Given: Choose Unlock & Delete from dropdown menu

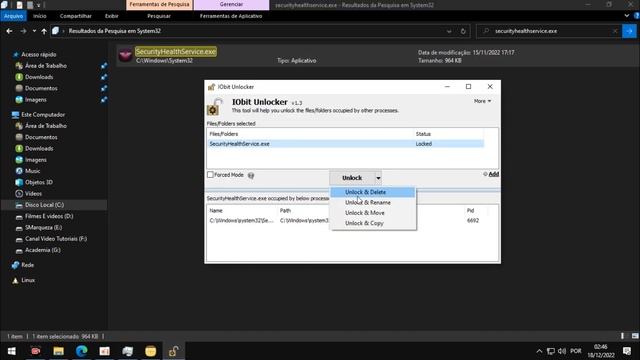Looking at the screenshot, I should tap(373, 192).
